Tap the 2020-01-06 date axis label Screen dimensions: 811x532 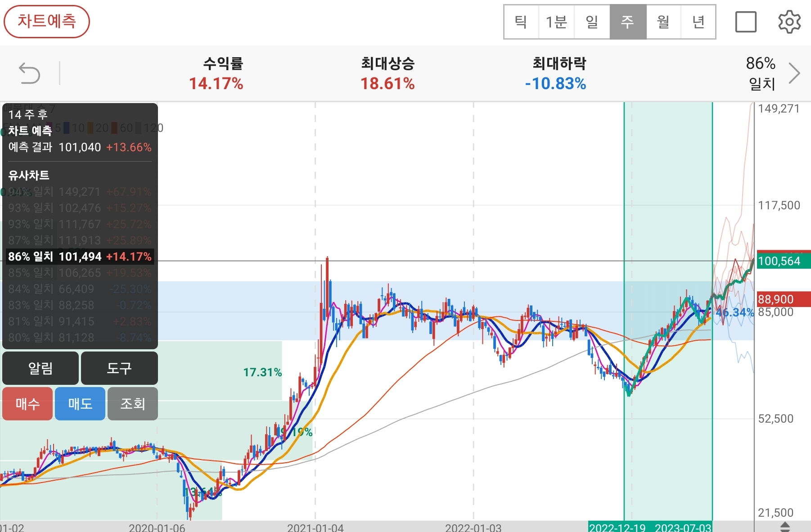click(157, 527)
